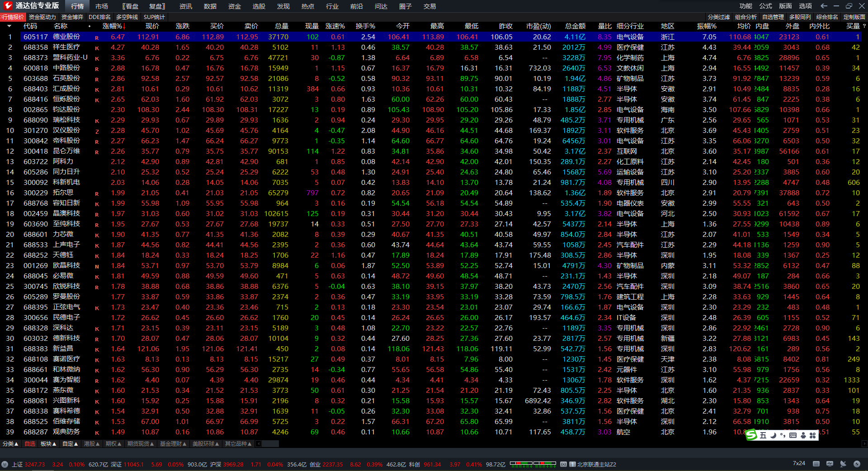Click the market breadth red-green bar indicator
The width and height of the screenshot is (868, 471).
[533, 464]
